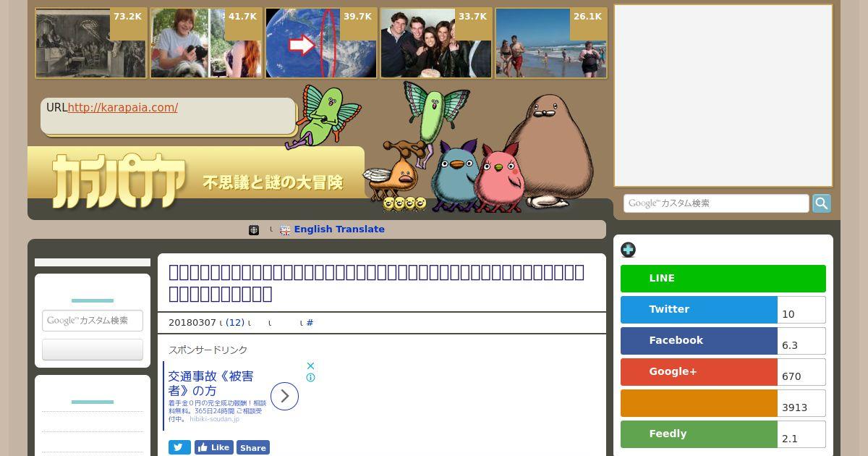The image size is (868, 456).
Task: Open the thumbnail with 41.7K views
Action: click(x=206, y=43)
